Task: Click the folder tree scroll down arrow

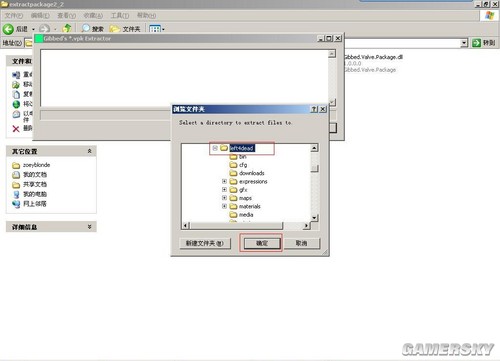Action: point(314,218)
